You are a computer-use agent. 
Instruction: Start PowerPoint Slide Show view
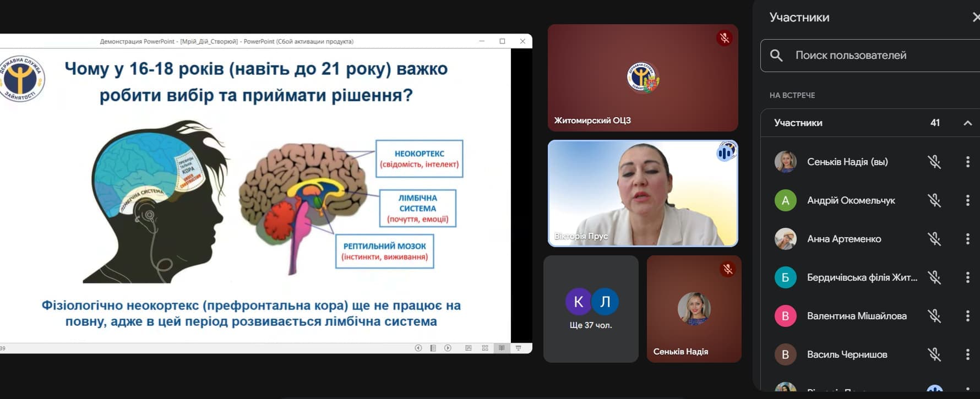tap(518, 348)
